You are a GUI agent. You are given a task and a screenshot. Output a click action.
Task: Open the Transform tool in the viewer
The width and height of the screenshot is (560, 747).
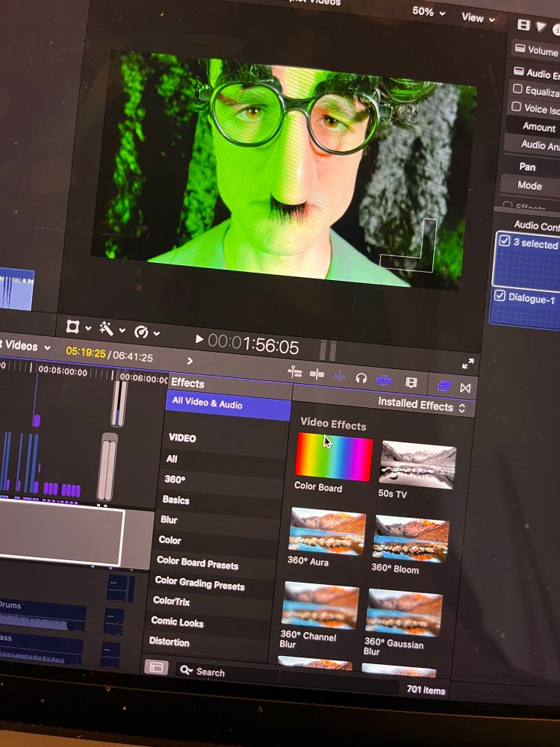[72, 326]
